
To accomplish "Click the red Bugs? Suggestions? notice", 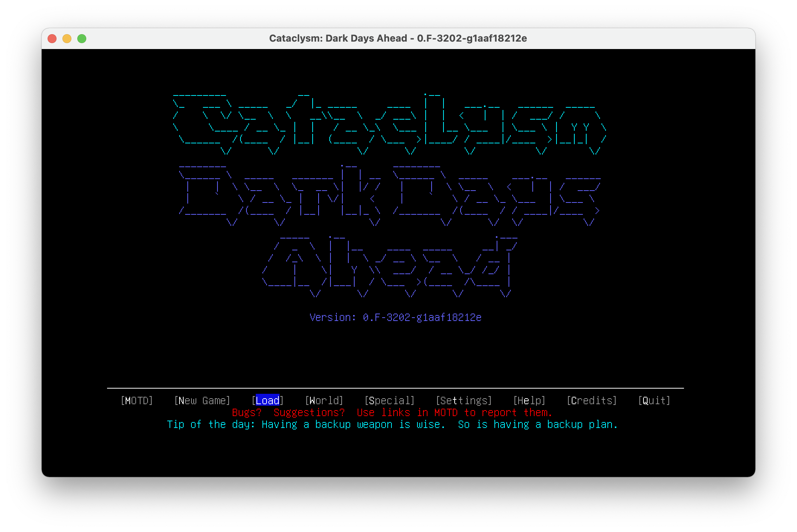I will pos(393,412).
